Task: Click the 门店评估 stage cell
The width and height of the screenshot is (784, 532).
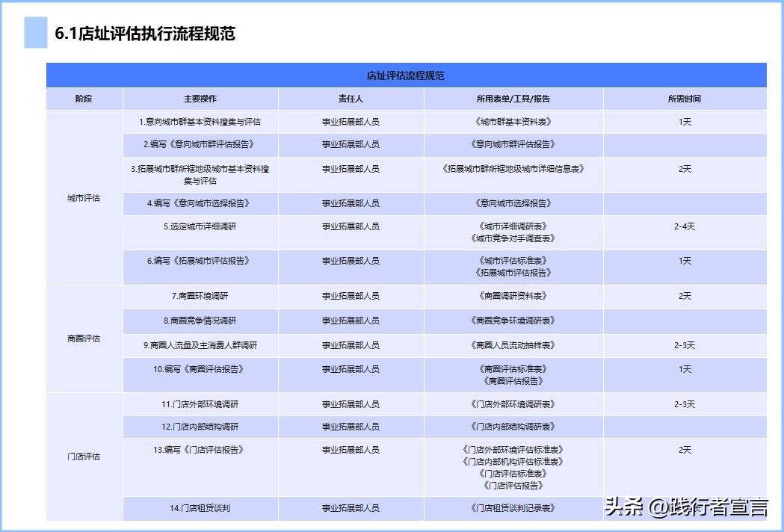Action: [x=84, y=454]
